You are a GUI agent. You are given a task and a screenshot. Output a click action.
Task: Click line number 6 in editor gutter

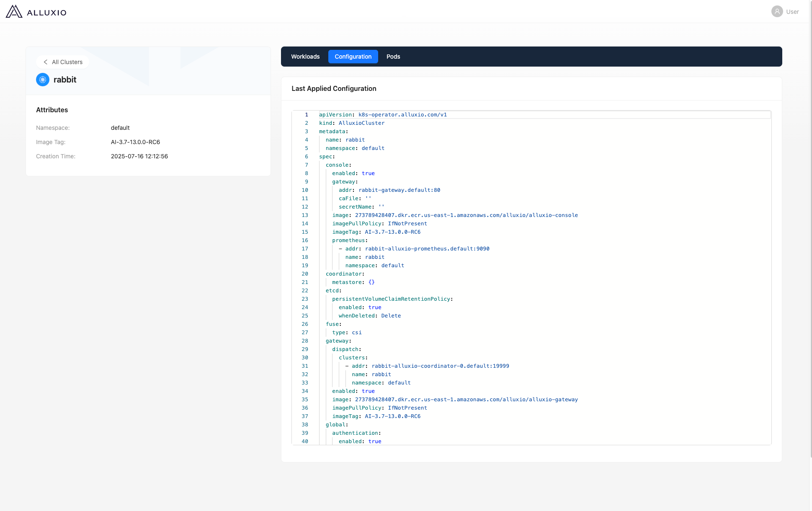point(306,157)
